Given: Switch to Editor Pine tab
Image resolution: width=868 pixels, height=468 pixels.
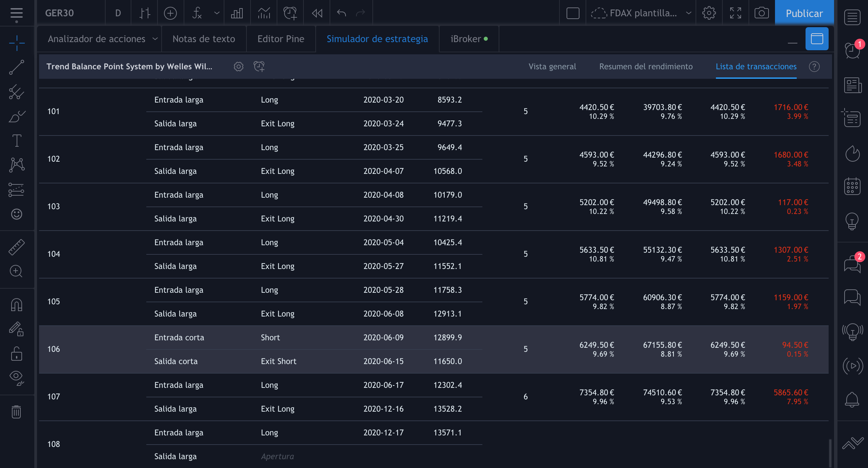Looking at the screenshot, I should point(281,39).
